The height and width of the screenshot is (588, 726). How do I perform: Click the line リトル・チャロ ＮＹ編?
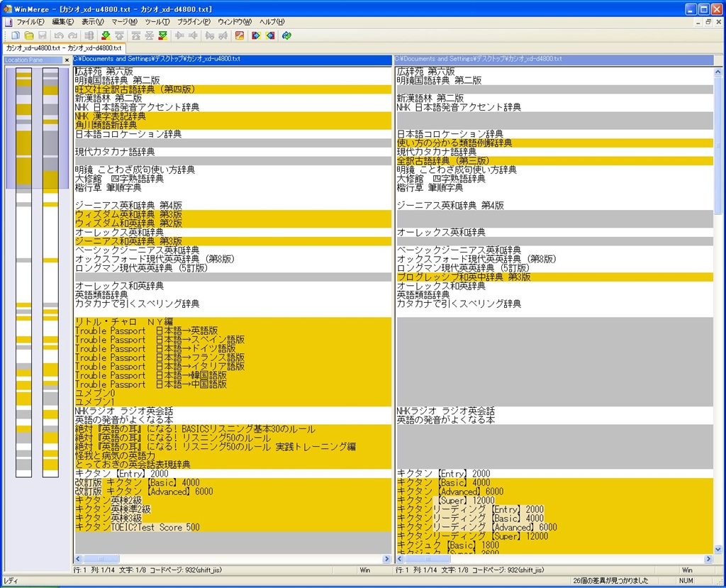coord(233,322)
